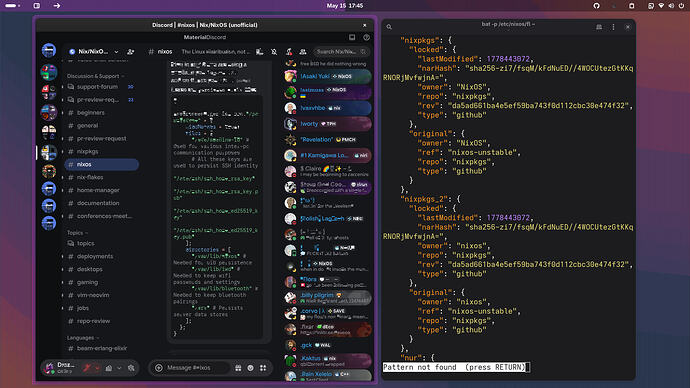
Task: Collapse the Languages channel category
Action: (x=83, y=338)
